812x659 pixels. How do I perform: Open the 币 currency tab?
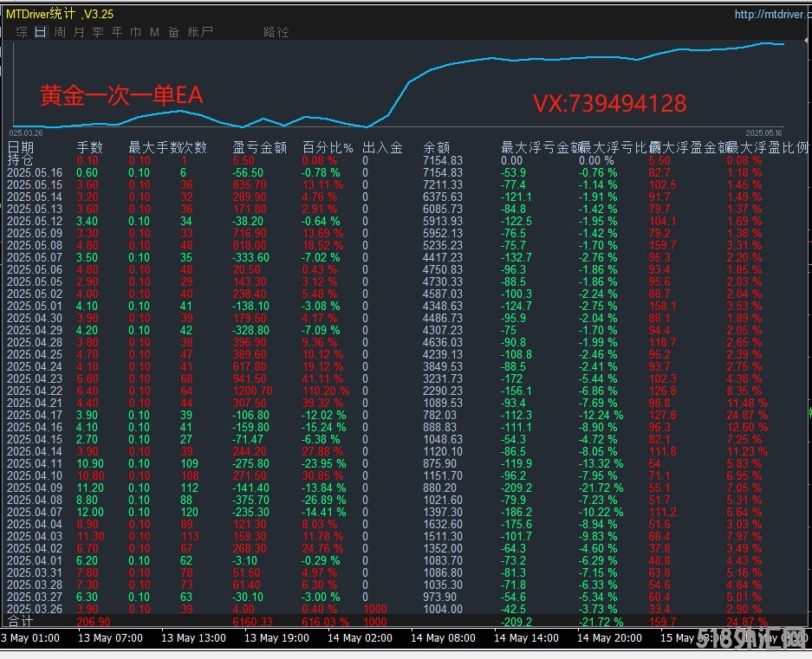(x=136, y=32)
